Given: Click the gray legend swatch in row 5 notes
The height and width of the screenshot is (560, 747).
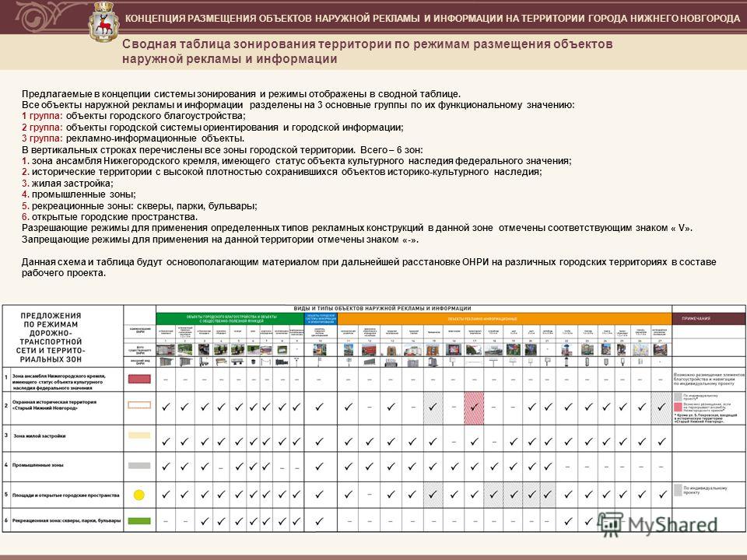Looking at the screenshot, I should (x=678, y=490).
